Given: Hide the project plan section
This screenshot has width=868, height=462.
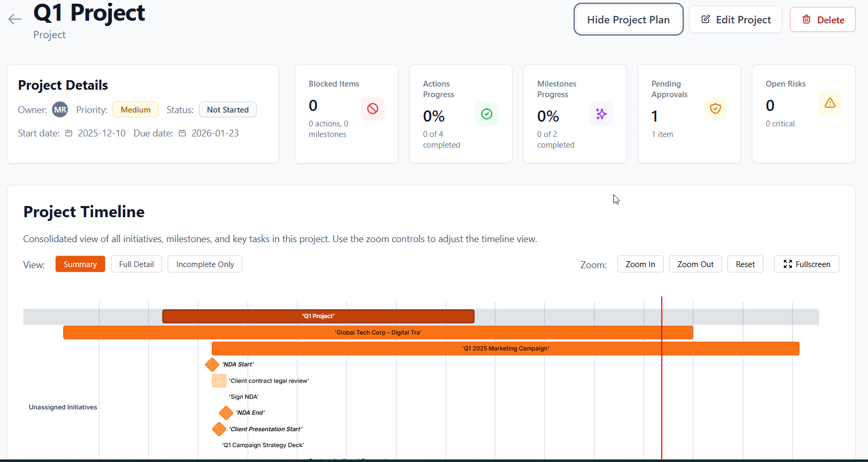Looking at the screenshot, I should 628,20.
